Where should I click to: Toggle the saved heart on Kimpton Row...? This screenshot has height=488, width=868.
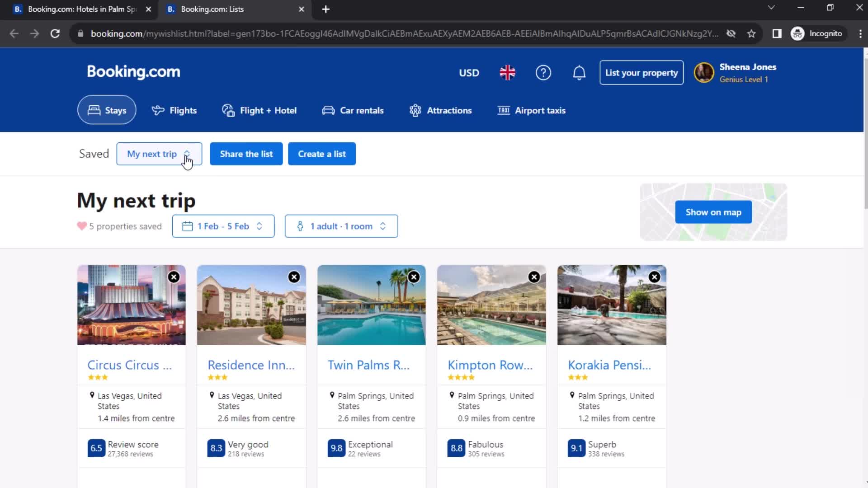(533, 277)
